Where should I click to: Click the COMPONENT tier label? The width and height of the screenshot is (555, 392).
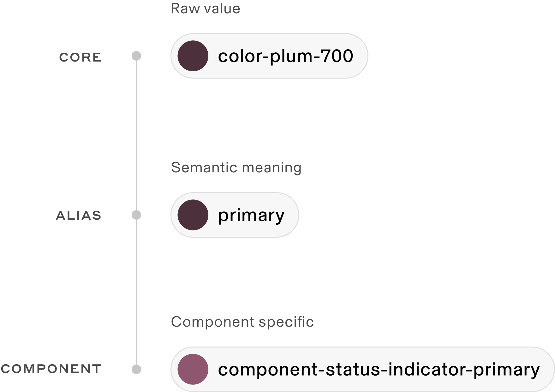tap(51, 369)
